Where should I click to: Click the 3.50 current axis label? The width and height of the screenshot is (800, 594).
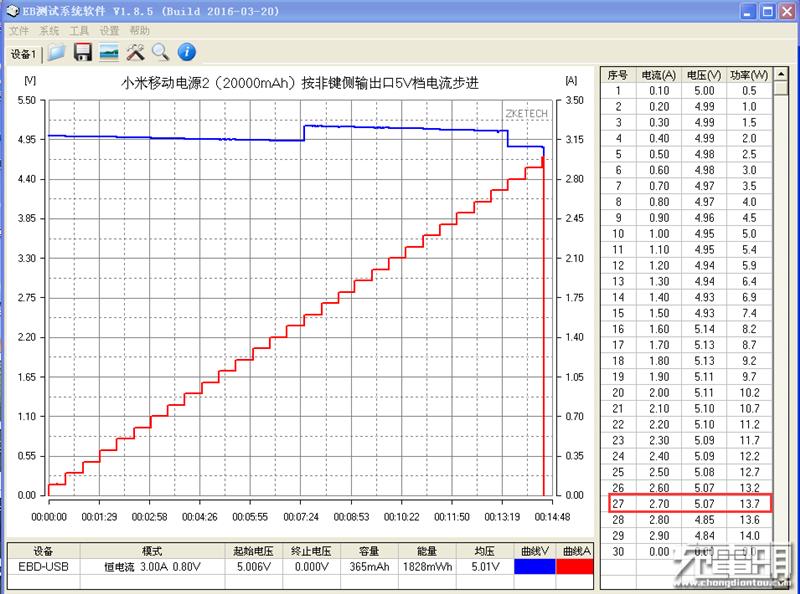(575, 100)
